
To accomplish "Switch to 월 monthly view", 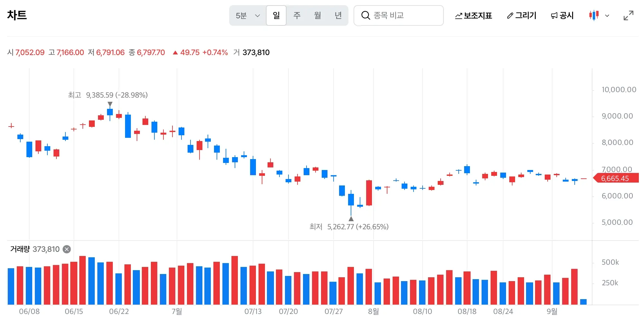I will coord(317,15).
